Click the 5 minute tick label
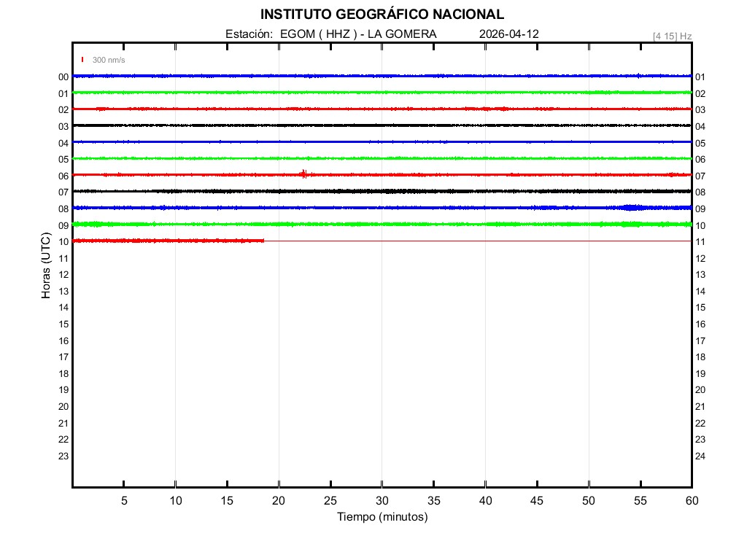The height and width of the screenshot is (560, 747). pos(124,500)
